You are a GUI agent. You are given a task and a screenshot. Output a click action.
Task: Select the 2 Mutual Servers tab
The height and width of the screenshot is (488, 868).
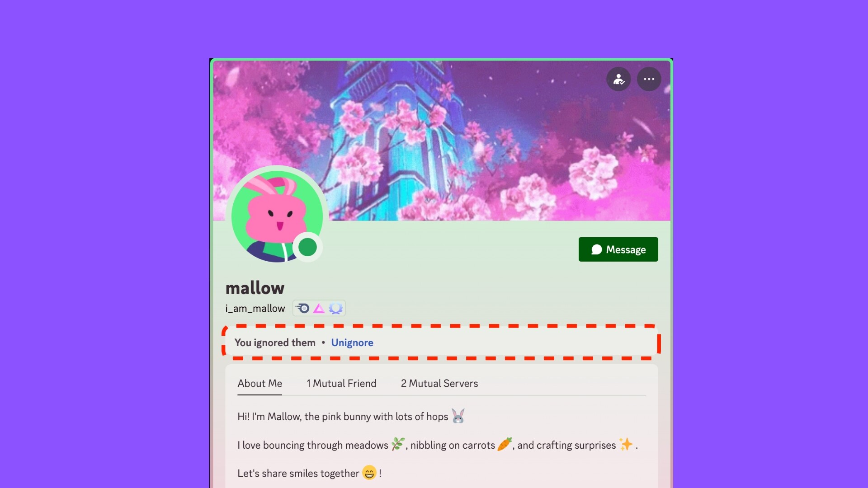point(439,383)
